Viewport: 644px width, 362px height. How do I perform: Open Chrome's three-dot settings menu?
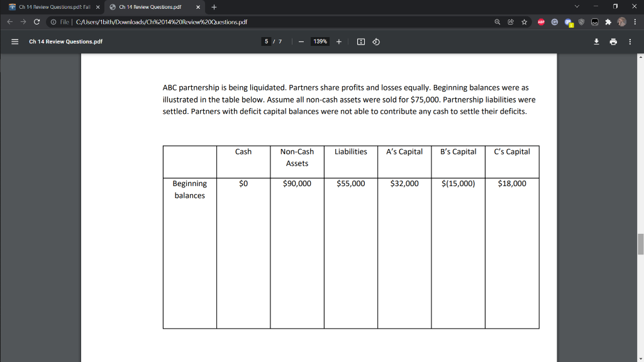click(636, 22)
